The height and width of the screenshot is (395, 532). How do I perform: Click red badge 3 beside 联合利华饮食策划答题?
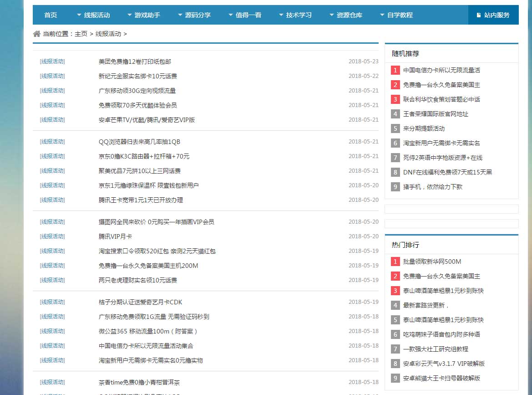(x=395, y=99)
